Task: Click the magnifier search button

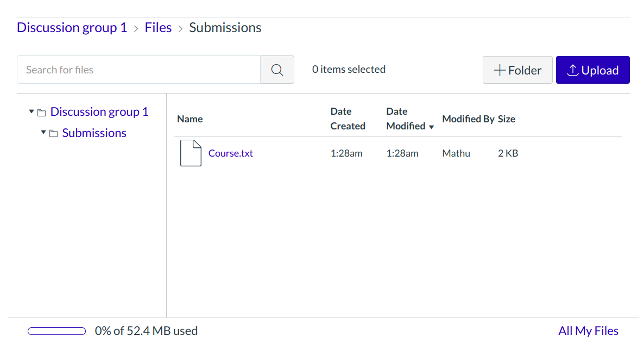Action: (277, 70)
